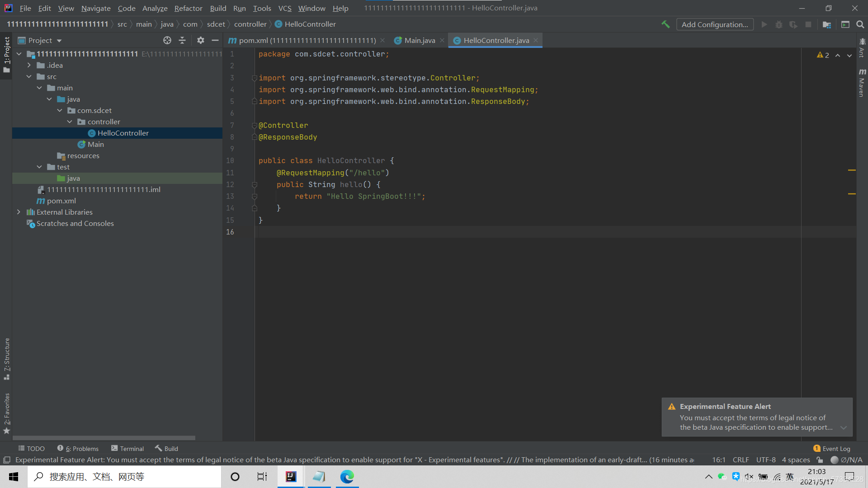
Task: Click the 4 spaces indent selector
Action: pos(796,460)
